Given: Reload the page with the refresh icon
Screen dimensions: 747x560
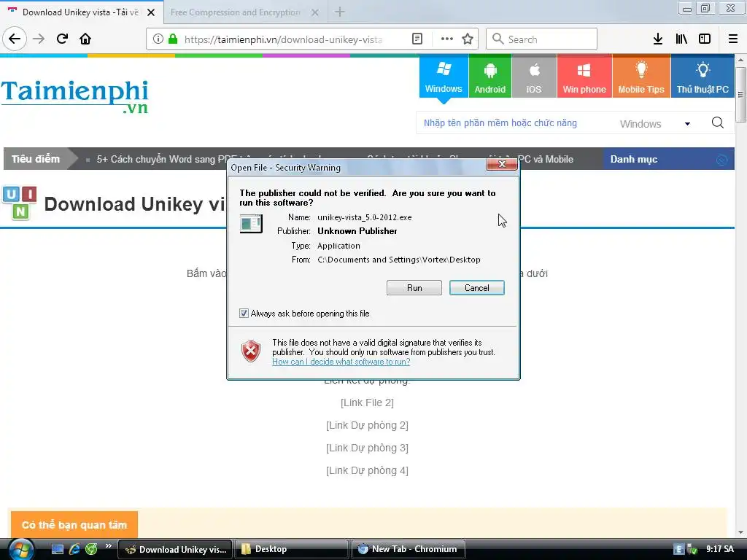Looking at the screenshot, I should [x=62, y=39].
